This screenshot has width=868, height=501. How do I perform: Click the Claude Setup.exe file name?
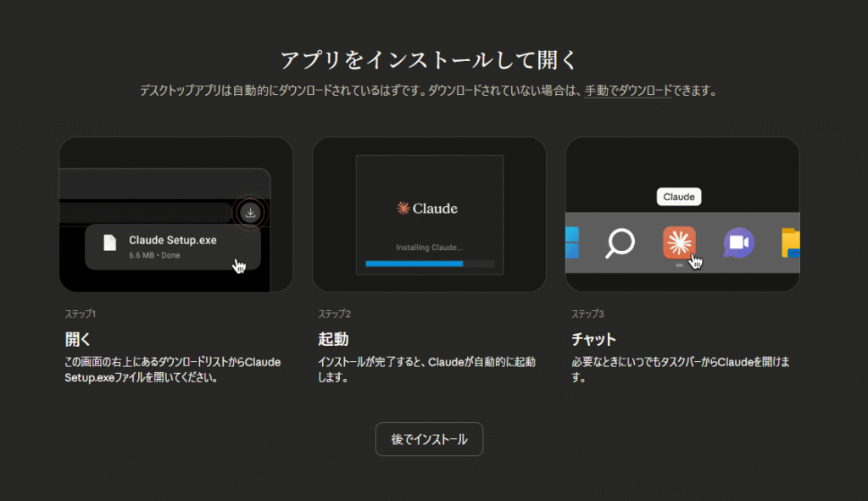coord(172,240)
